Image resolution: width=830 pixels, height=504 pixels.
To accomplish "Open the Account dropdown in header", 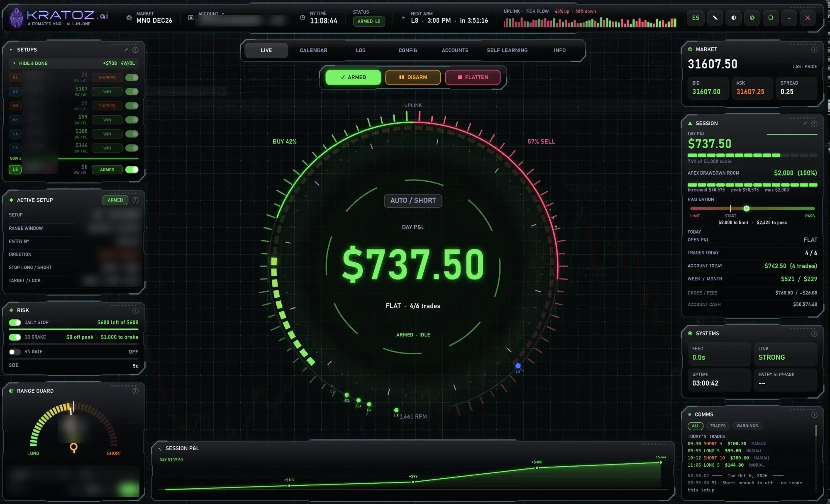I will (x=211, y=14).
